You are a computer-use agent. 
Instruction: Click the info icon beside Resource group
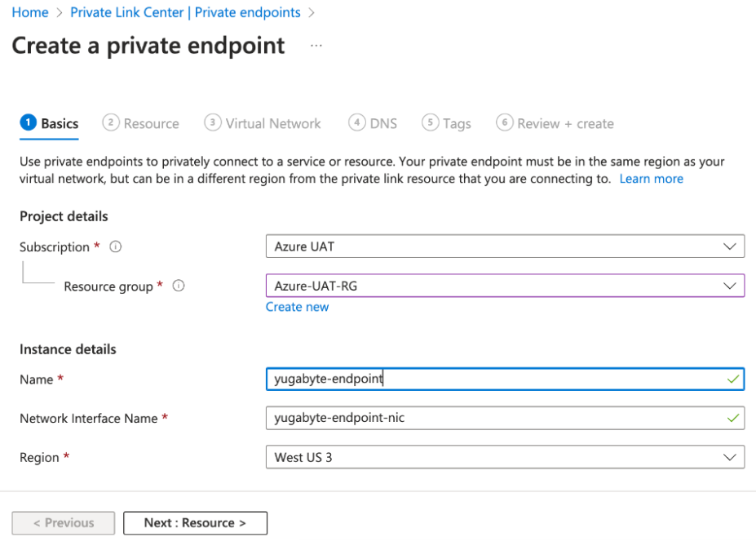(178, 286)
